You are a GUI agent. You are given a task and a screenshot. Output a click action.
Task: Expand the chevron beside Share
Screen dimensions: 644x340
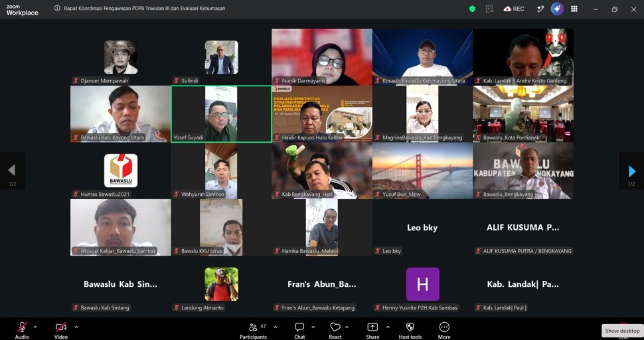click(x=388, y=327)
